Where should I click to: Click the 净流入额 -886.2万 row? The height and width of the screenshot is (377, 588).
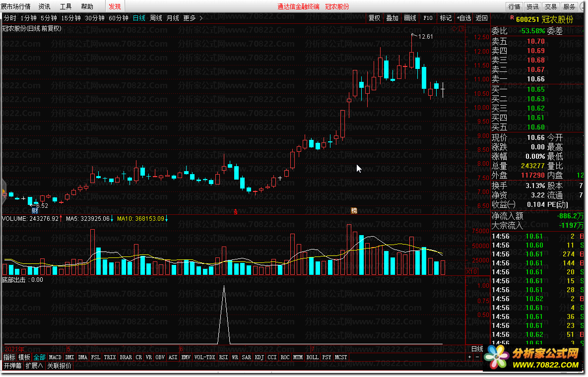(537, 216)
